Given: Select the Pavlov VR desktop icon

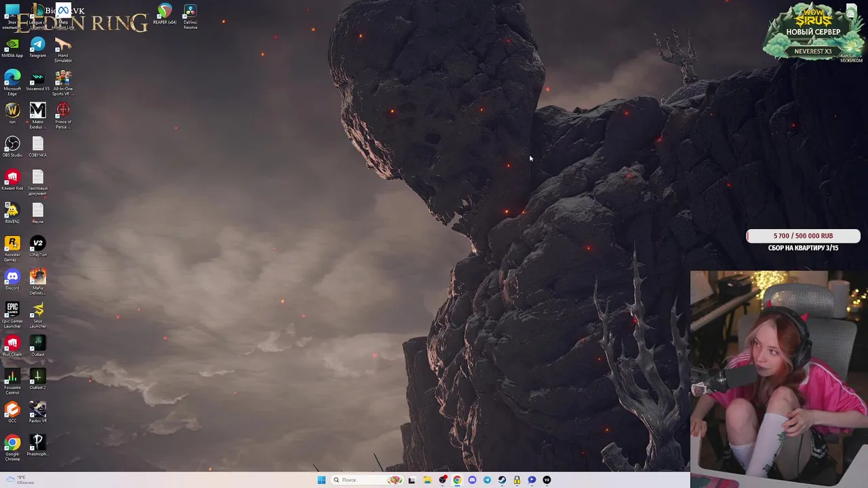Looking at the screenshot, I should (38, 413).
